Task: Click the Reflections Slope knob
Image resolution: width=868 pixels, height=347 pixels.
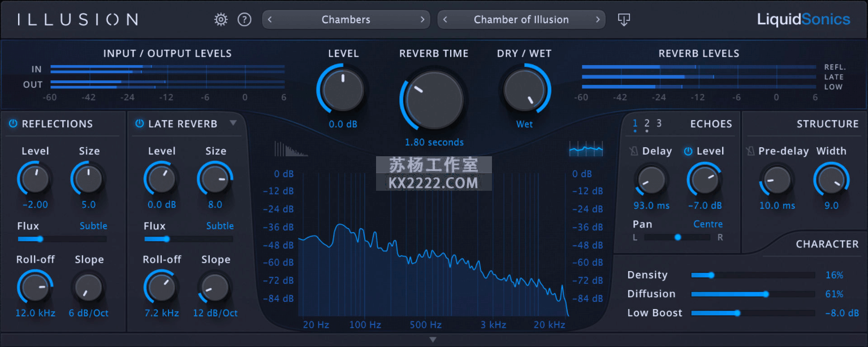Action: coord(89,287)
